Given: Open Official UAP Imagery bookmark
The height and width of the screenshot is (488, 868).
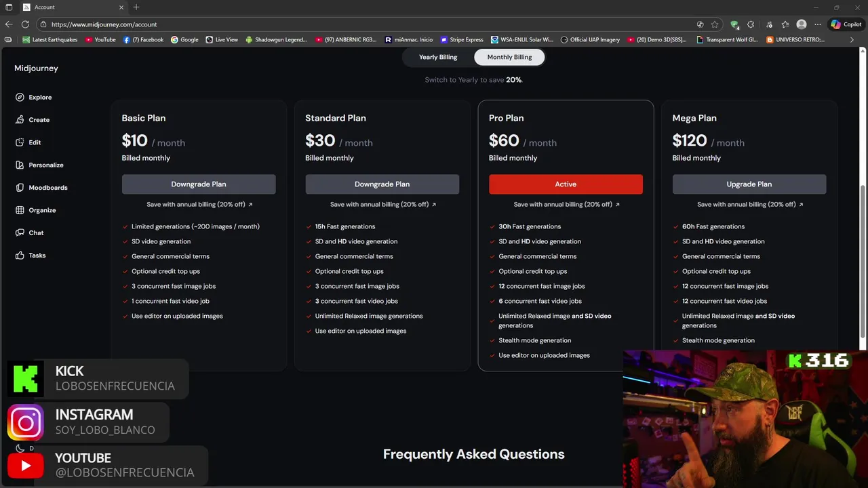Looking at the screenshot, I should tap(590, 40).
